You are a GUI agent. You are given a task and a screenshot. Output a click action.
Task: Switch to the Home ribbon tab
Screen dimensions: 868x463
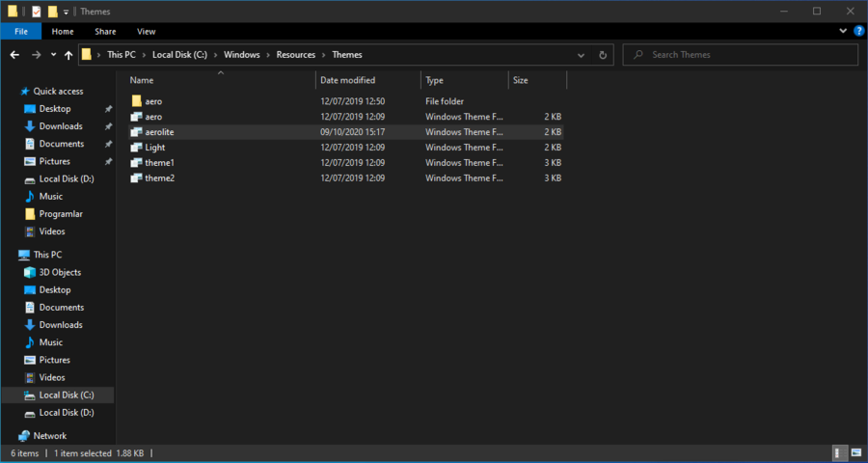pyautogui.click(x=63, y=32)
